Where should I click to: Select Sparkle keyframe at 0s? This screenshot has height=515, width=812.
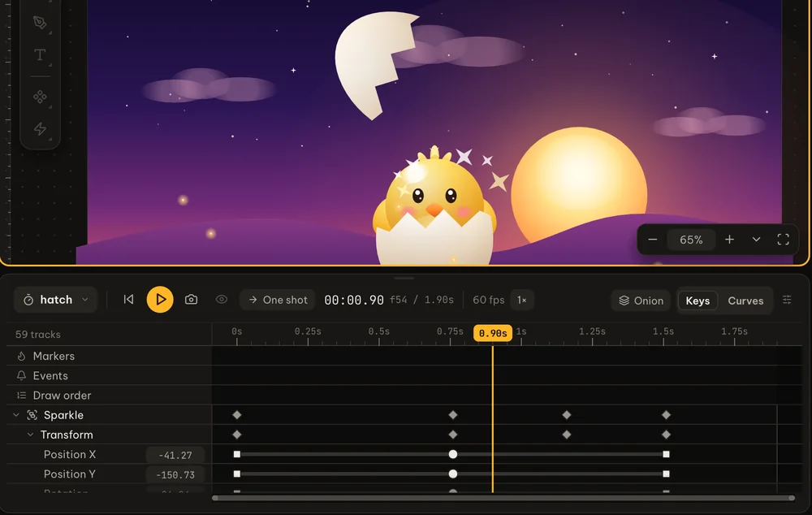[x=236, y=415]
